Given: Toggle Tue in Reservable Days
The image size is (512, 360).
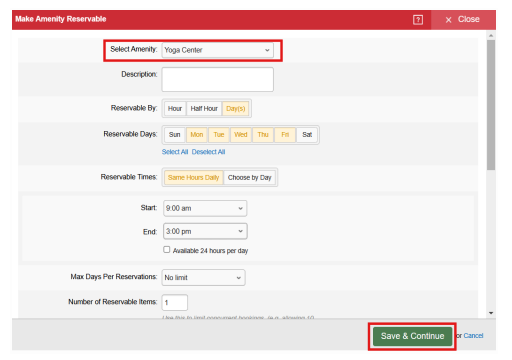Looking at the screenshot, I should coord(219,135).
